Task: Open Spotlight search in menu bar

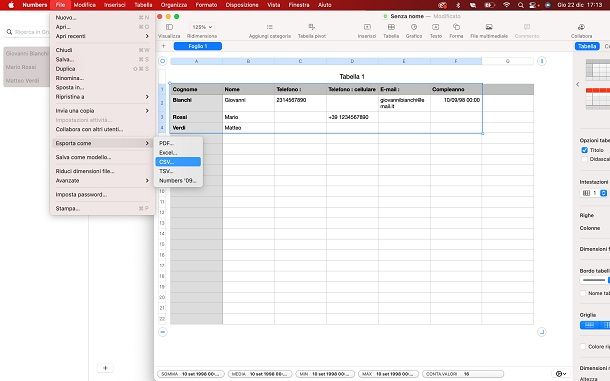Action: [x=521, y=5]
